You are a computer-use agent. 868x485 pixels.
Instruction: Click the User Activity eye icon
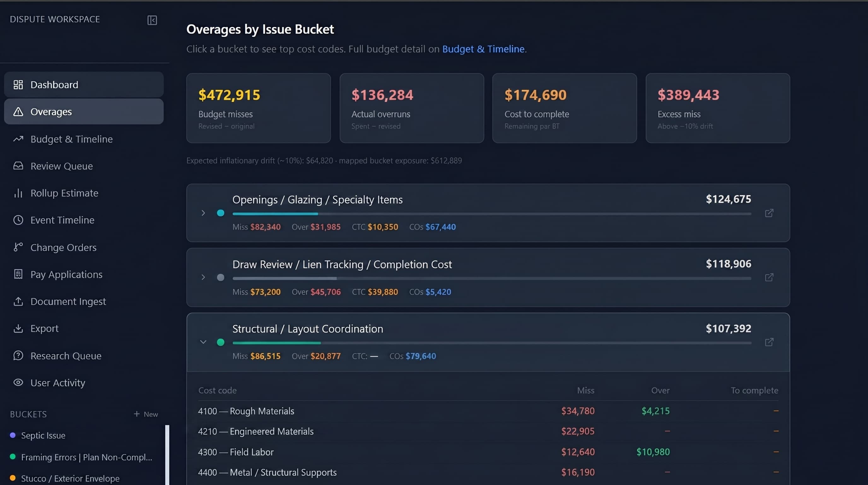pos(18,382)
